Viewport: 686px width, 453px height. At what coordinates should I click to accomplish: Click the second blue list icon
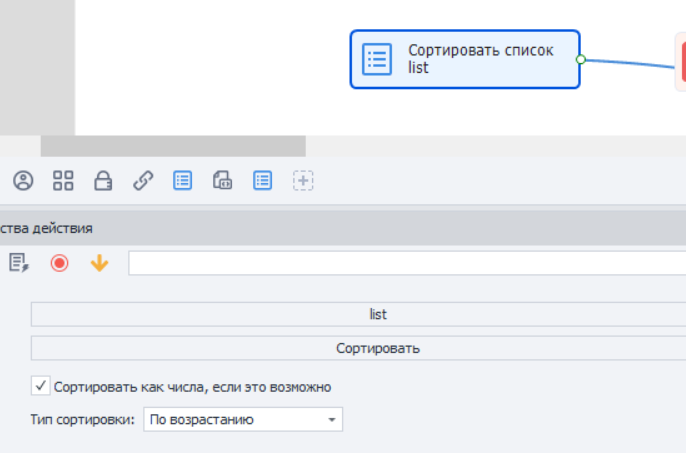click(262, 181)
